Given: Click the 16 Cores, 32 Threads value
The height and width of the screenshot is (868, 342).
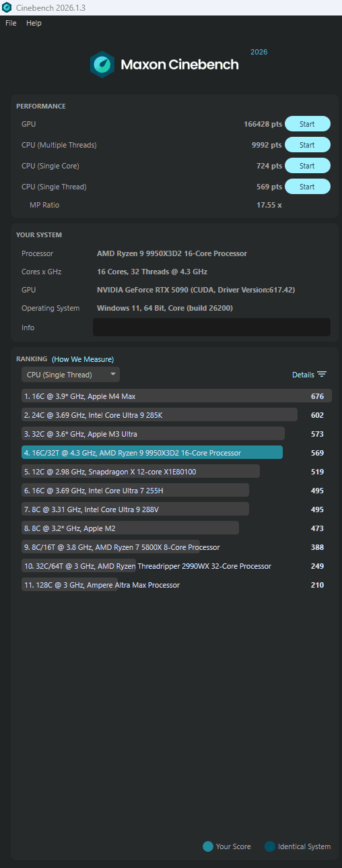Looking at the screenshot, I should coord(152,272).
